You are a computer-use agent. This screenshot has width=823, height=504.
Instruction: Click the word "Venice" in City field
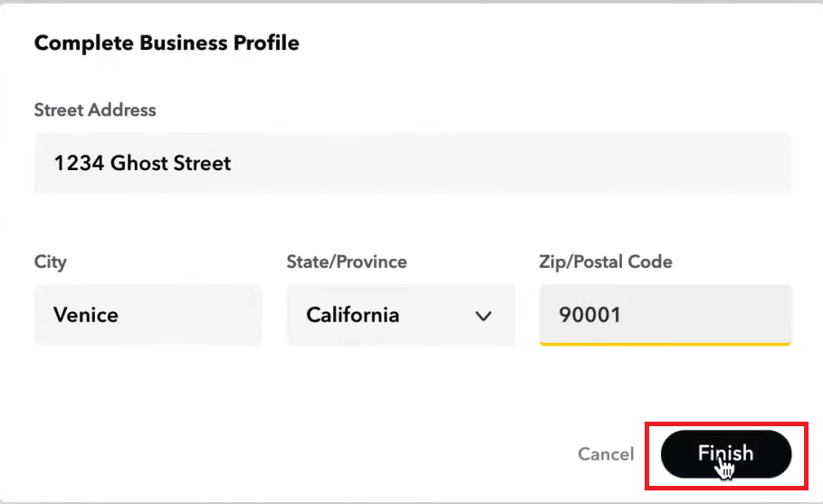point(86,316)
